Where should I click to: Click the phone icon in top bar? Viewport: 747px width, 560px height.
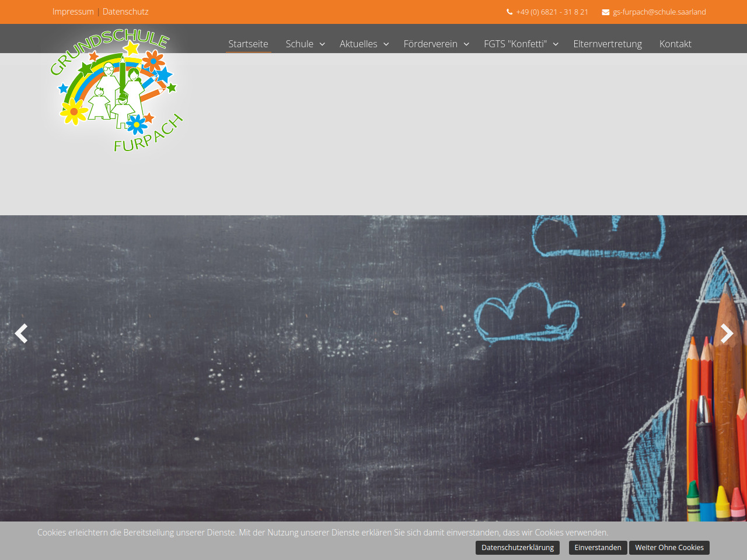pos(509,12)
